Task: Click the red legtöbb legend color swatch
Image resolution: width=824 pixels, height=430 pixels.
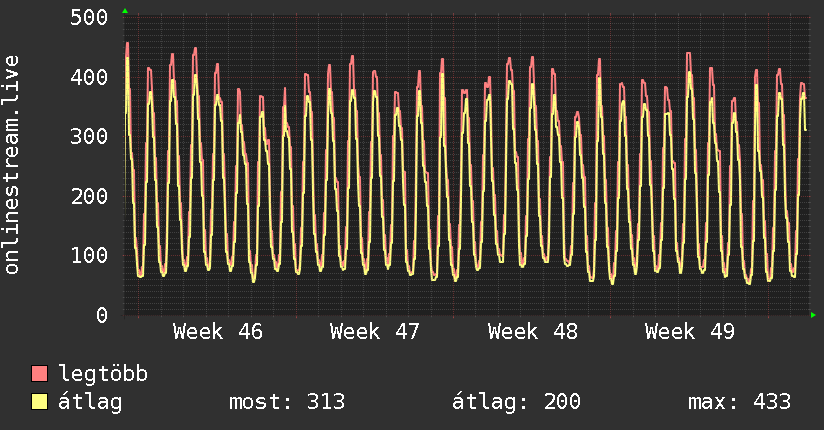Action: [x=40, y=374]
